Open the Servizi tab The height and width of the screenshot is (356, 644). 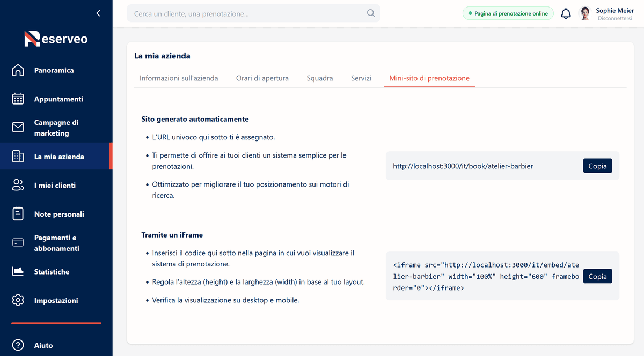point(361,78)
